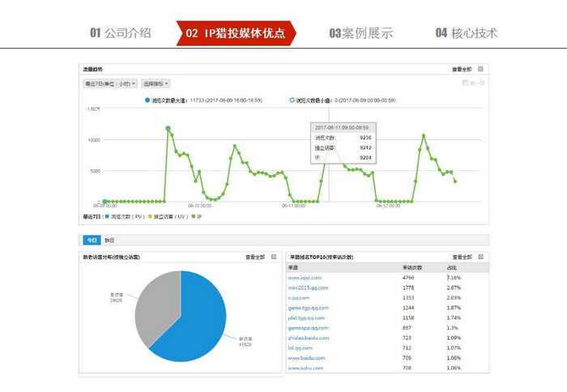Click the 06-11 00:00 axis label
This screenshot has height=392, width=567.
[293, 206]
